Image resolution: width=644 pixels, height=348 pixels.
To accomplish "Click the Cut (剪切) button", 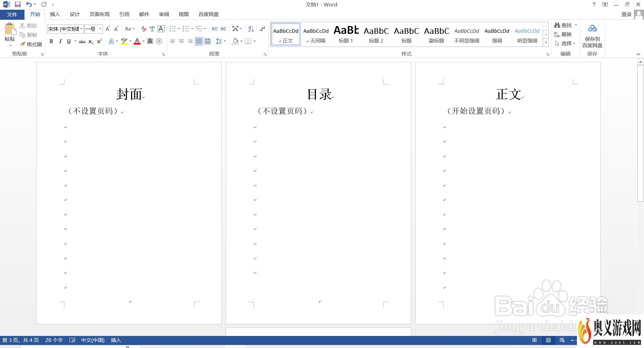I will 28,25.
